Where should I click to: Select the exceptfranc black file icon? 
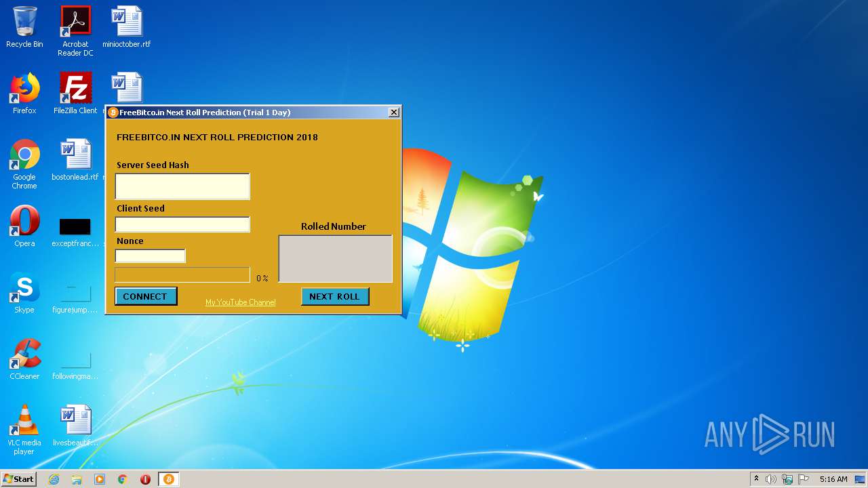click(75, 230)
